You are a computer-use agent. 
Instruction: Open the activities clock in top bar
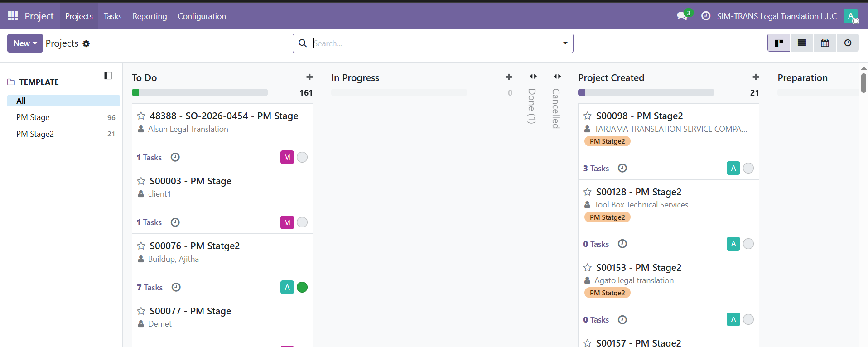706,16
